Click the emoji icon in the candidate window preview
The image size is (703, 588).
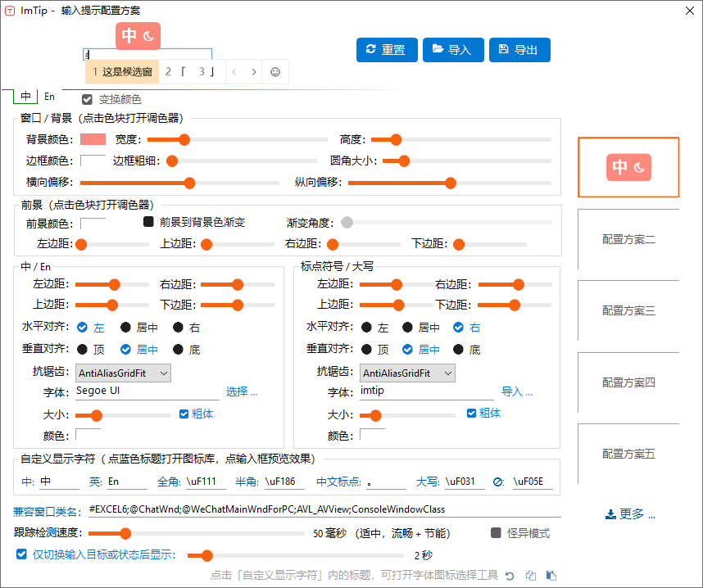(275, 71)
